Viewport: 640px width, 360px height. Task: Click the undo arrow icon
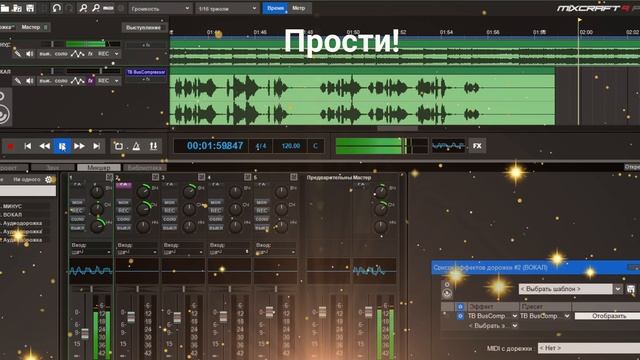pos(57,8)
